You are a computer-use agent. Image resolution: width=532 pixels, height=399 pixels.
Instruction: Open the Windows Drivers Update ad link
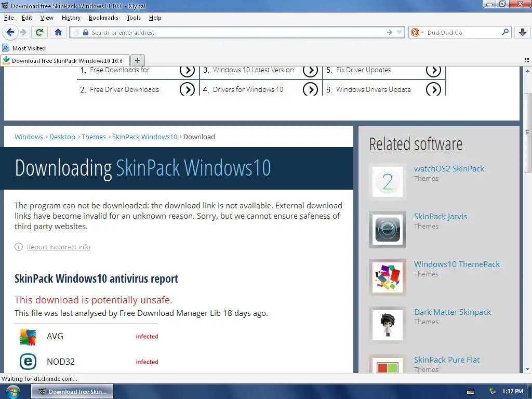tap(373, 89)
